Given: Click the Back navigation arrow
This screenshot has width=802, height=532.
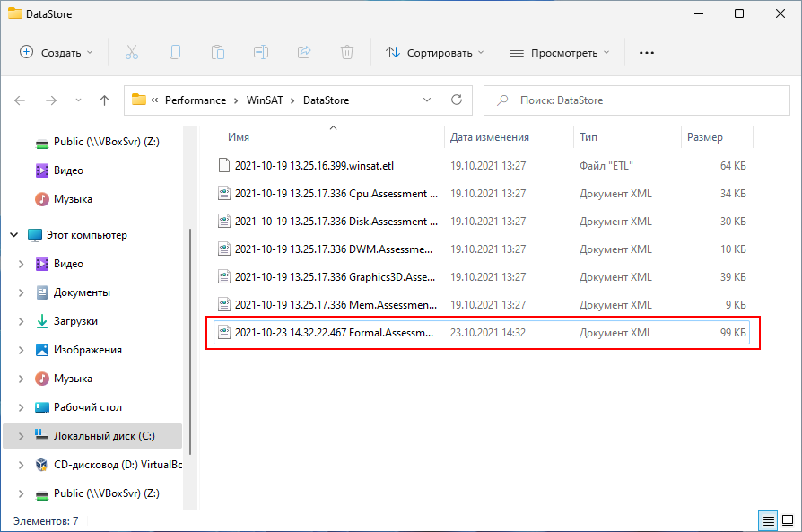Looking at the screenshot, I should 20,100.
